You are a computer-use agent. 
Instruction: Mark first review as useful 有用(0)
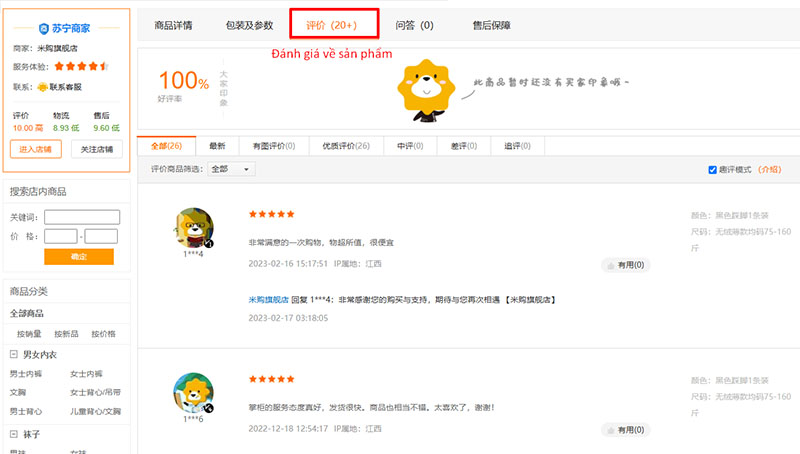(625, 265)
